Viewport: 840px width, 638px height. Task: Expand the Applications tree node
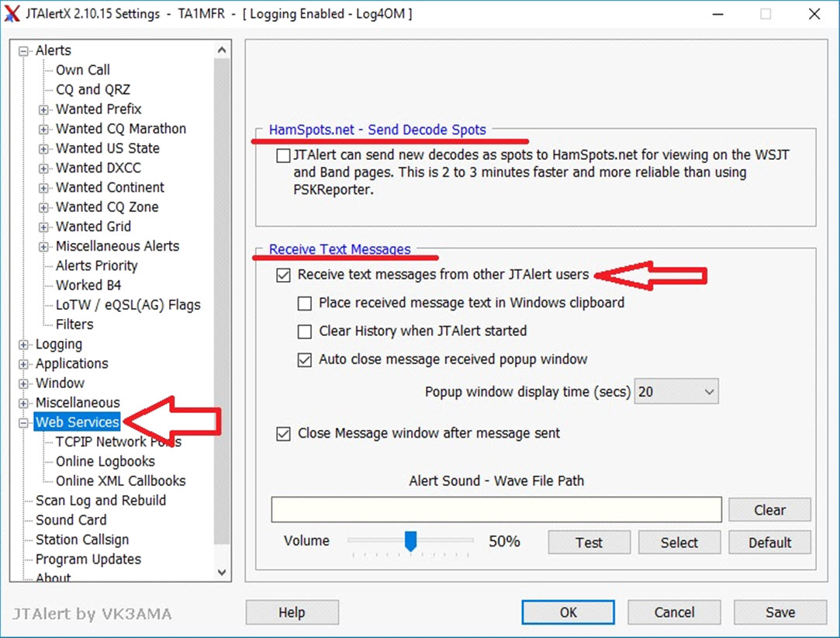tap(23, 365)
